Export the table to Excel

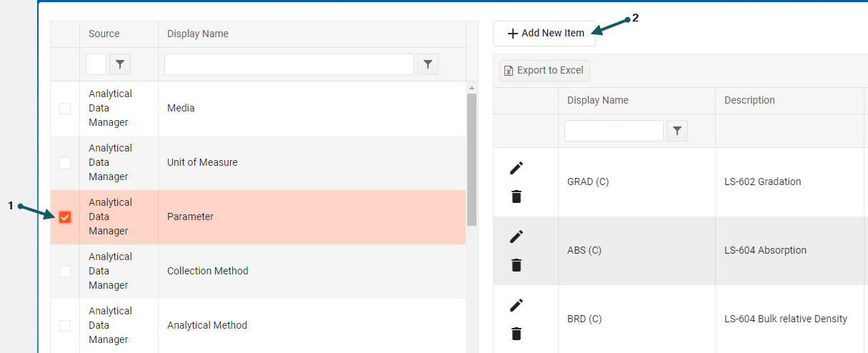point(544,70)
